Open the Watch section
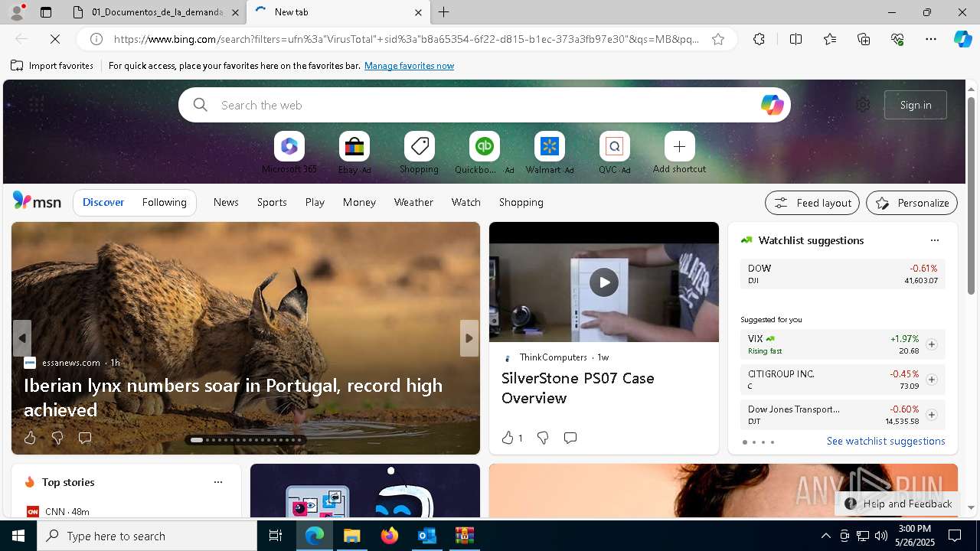Viewport: 980px width, 551px height. [x=466, y=202]
